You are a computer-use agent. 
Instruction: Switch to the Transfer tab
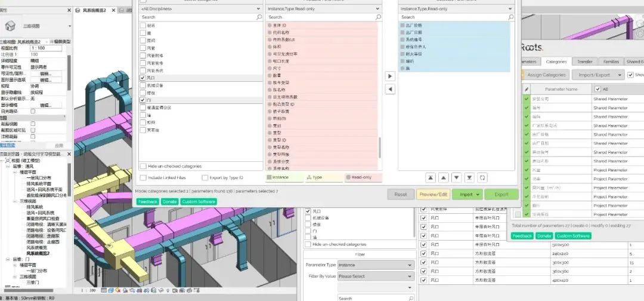pos(584,62)
